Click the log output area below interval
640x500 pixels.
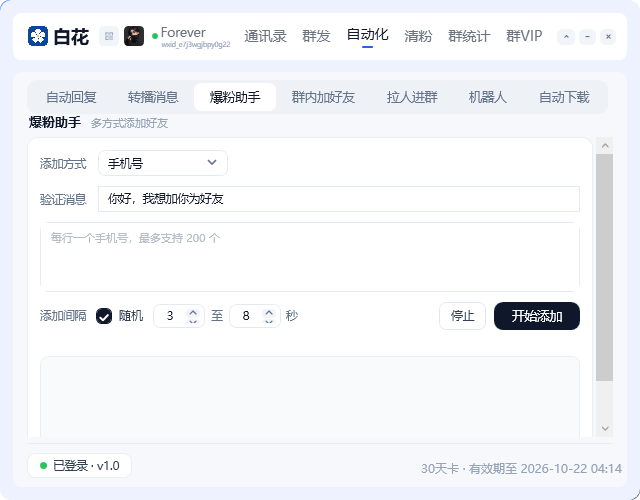pos(310,397)
